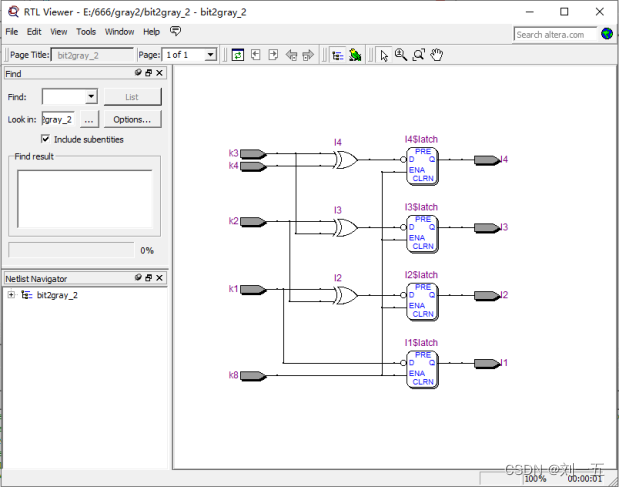Click the globe icon beside search box
Image resolution: width=620 pixels, height=487 pixels.
pyautogui.click(x=607, y=33)
